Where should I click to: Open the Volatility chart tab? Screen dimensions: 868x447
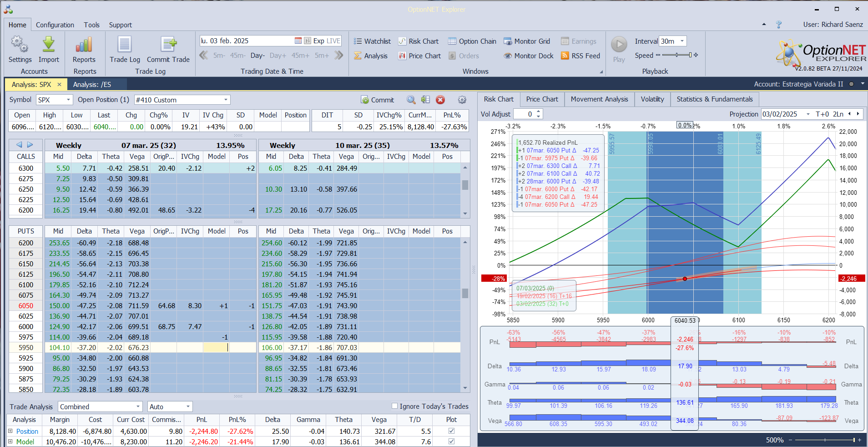(x=652, y=99)
